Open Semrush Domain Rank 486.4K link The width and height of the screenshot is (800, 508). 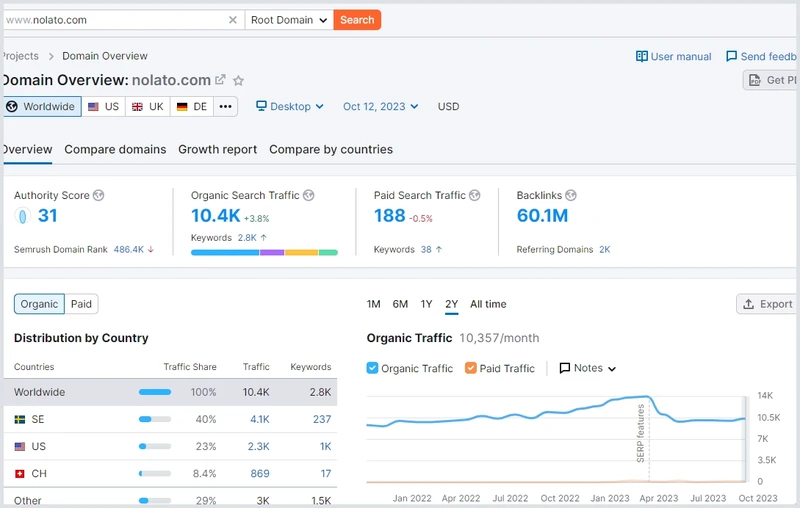tap(129, 249)
